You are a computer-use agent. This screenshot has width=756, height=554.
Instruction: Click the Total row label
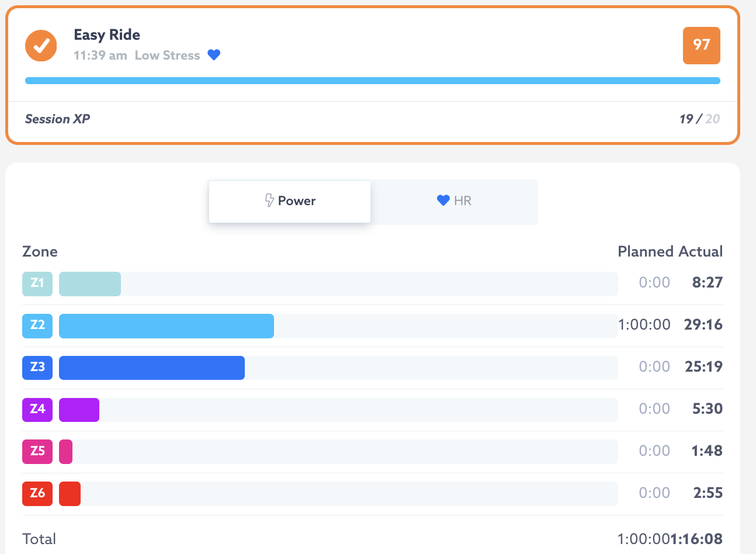(x=39, y=539)
